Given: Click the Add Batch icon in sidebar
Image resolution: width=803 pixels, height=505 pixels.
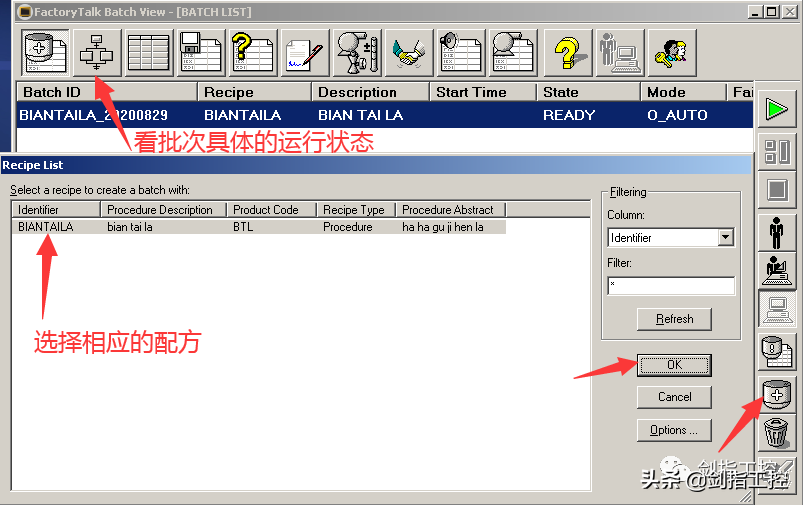Looking at the screenshot, I should (777, 394).
